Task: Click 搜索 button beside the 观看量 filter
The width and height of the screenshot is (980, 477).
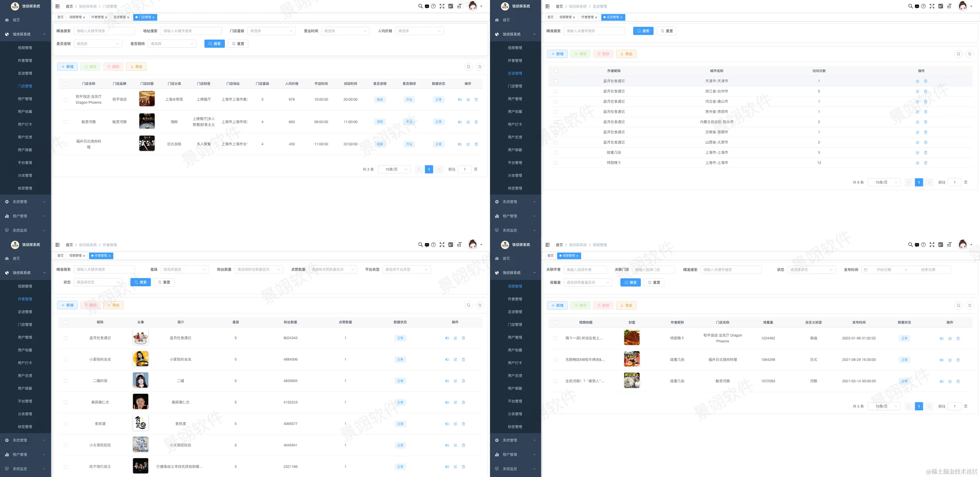Action: point(630,282)
